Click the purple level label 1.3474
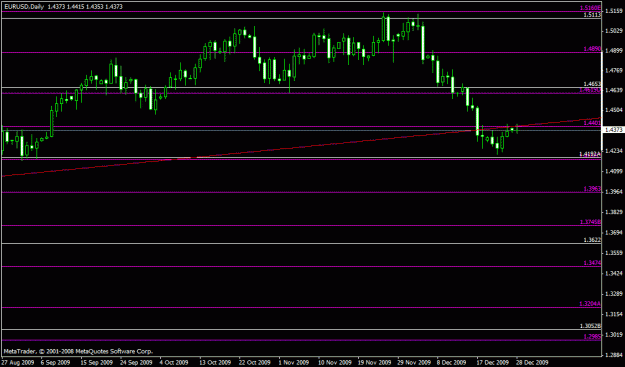This screenshot has width=625, height=367. point(592,263)
